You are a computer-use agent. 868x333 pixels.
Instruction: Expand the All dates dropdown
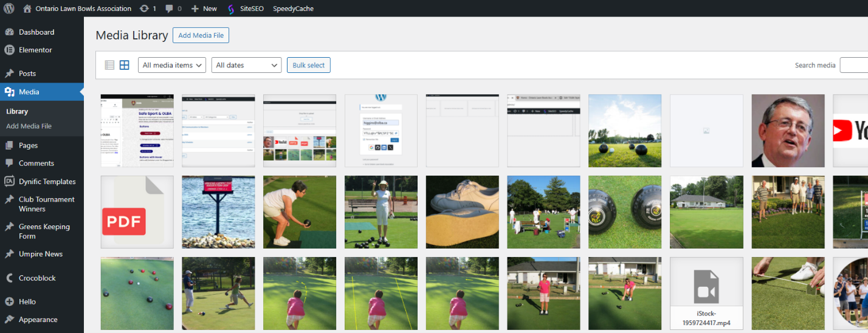[246, 65]
